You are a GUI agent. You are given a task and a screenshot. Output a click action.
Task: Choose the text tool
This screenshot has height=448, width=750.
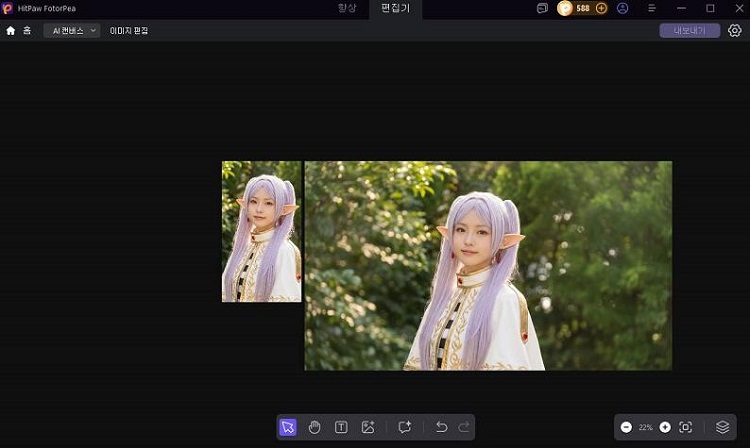coord(341,427)
